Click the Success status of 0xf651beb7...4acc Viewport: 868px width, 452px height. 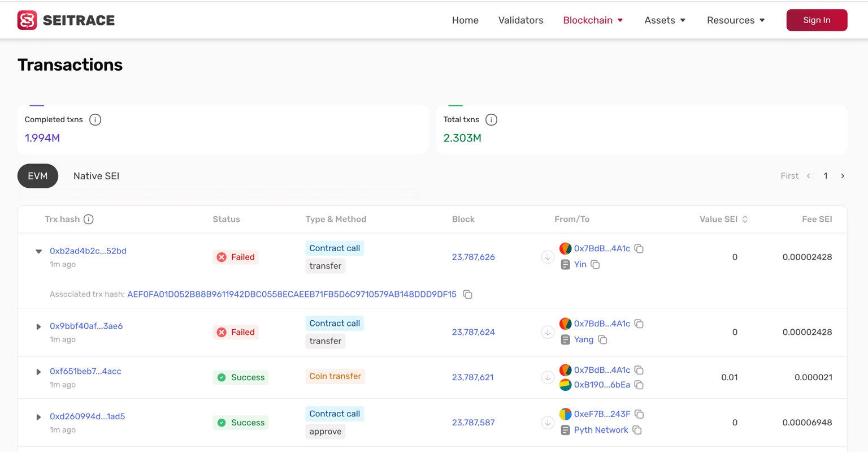click(x=241, y=378)
